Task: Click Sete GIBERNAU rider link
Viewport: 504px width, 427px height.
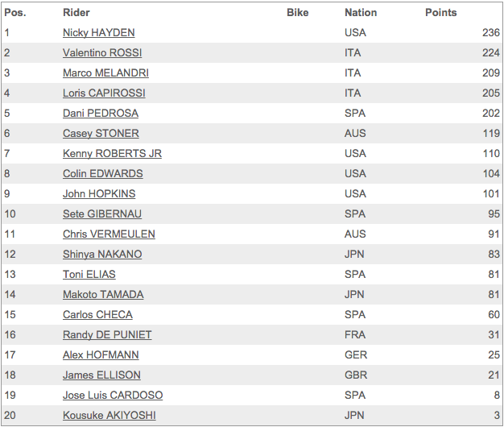Action: click(102, 214)
